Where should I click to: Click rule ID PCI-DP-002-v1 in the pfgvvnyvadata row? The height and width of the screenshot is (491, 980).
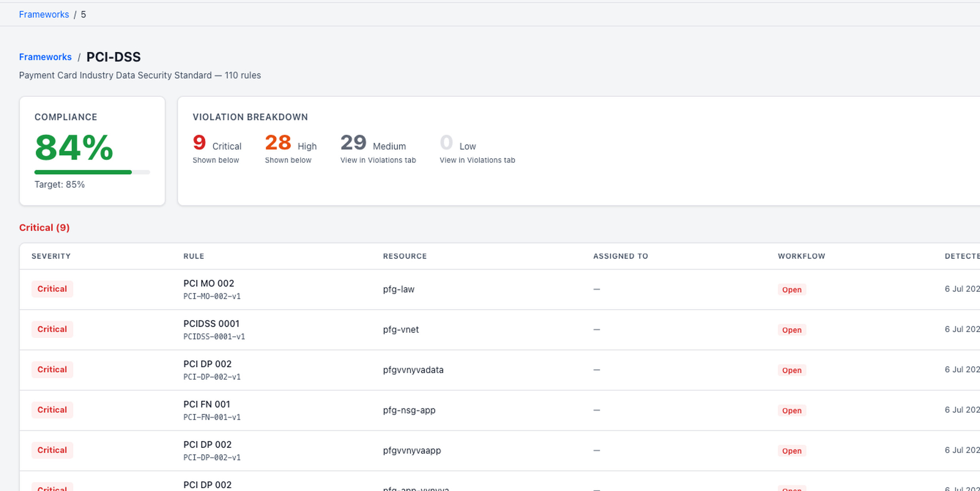tap(212, 377)
